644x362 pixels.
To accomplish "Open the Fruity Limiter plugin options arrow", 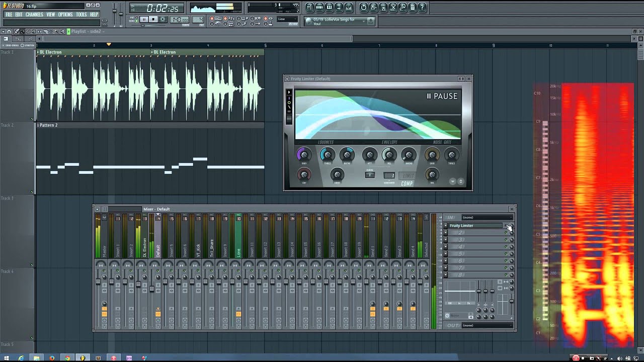I will tap(287, 79).
